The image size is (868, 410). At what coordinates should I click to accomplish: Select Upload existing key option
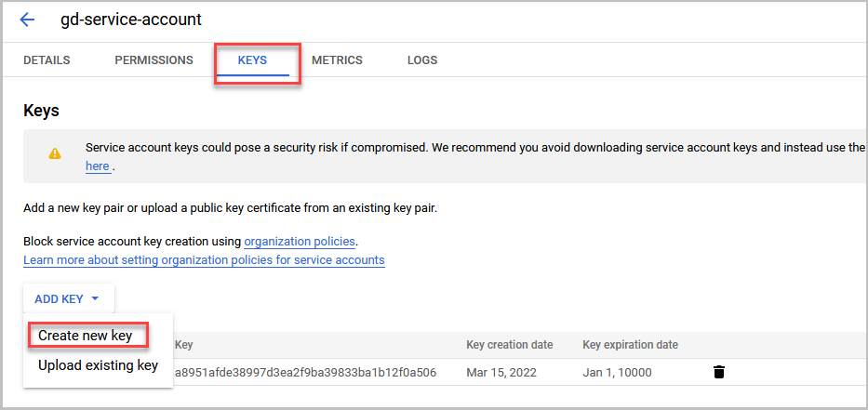[x=98, y=365]
